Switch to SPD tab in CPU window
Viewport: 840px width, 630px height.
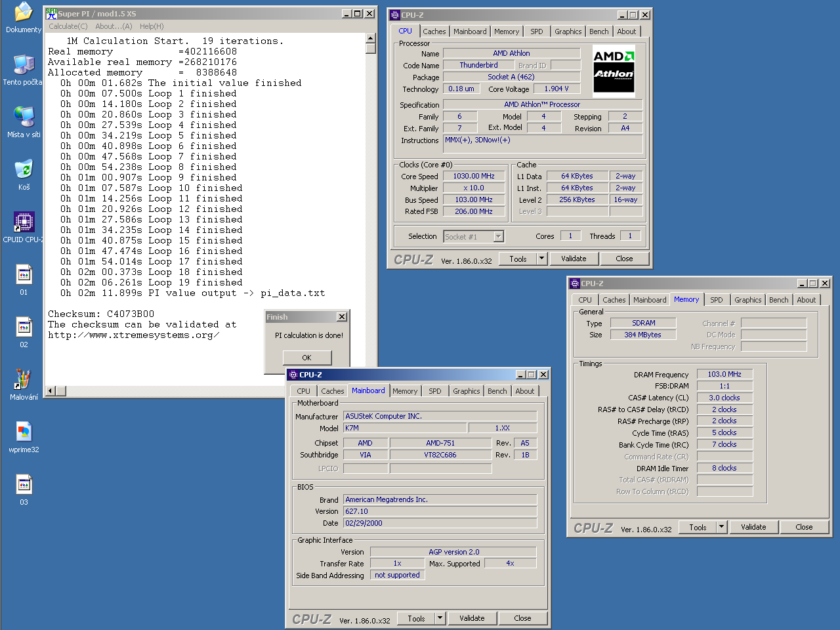point(537,31)
